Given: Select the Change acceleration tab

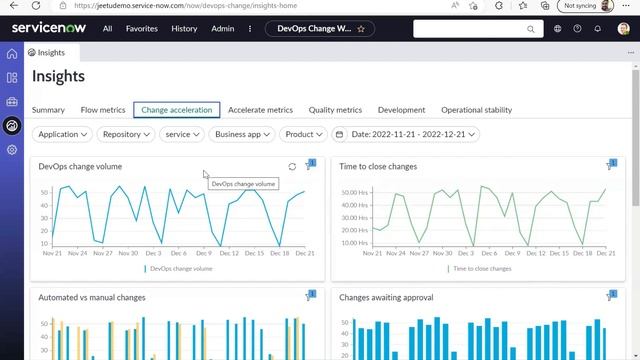Looking at the screenshot, I should pos(177,110).
